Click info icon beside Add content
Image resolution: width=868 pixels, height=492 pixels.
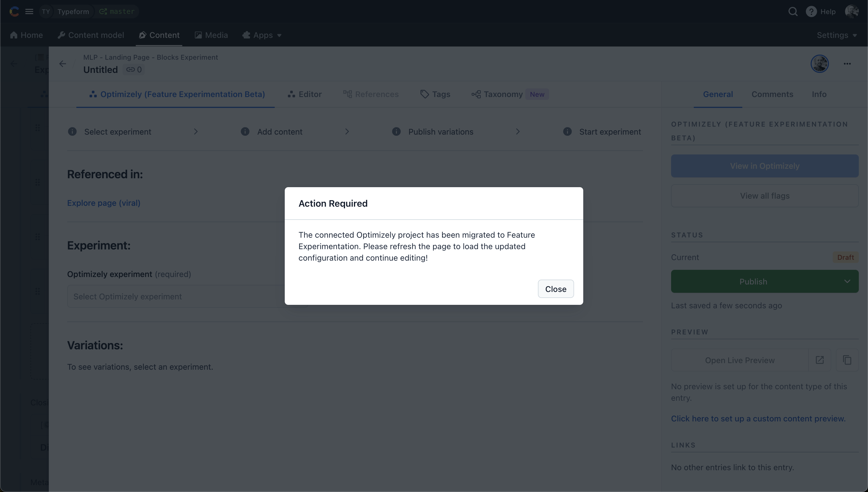click(245, 131)
